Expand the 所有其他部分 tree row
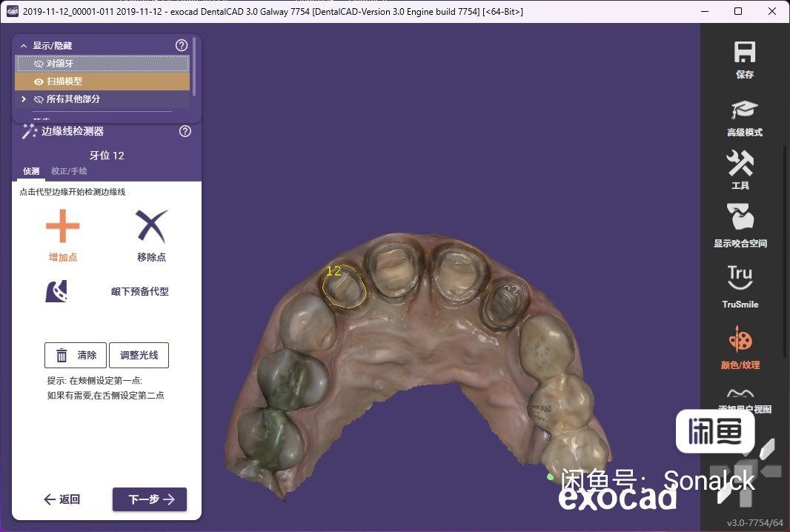The image size is (790, 532). 23,99
